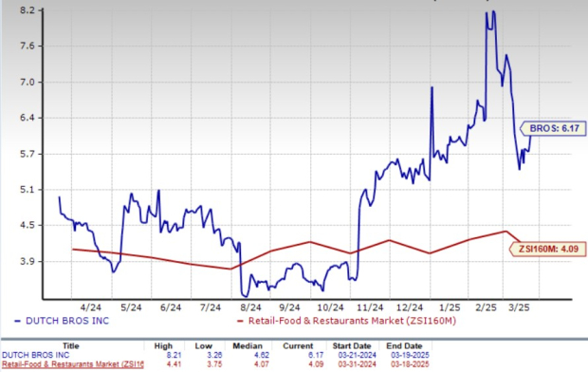Click the 6.17 current value cell

(x=316, y=355)
